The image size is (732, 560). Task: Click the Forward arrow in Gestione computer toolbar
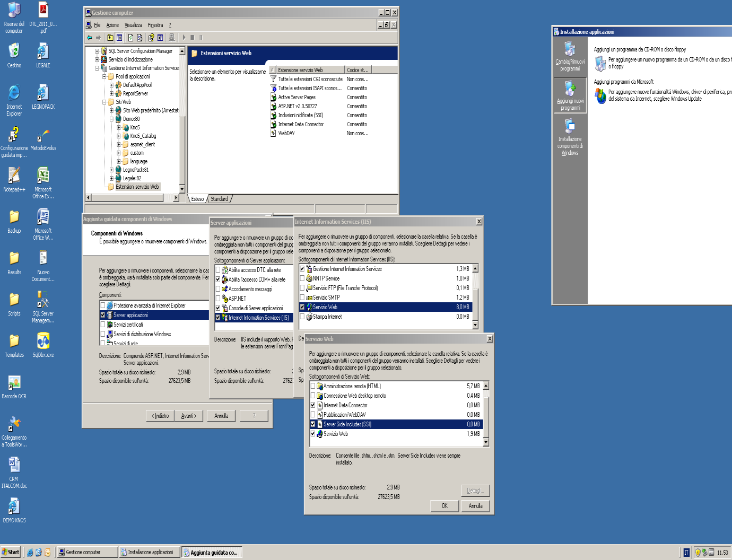tap(98, 38)
